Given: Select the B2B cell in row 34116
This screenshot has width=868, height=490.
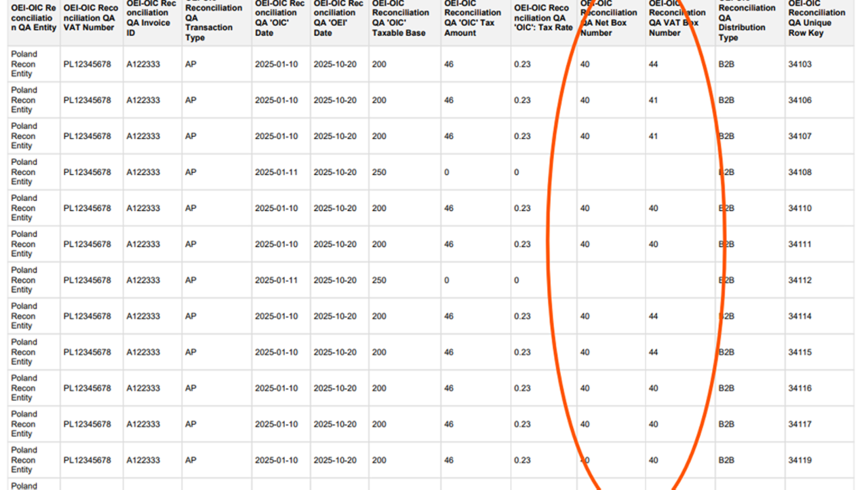Looking at the screenshot, I should point(726,388).
